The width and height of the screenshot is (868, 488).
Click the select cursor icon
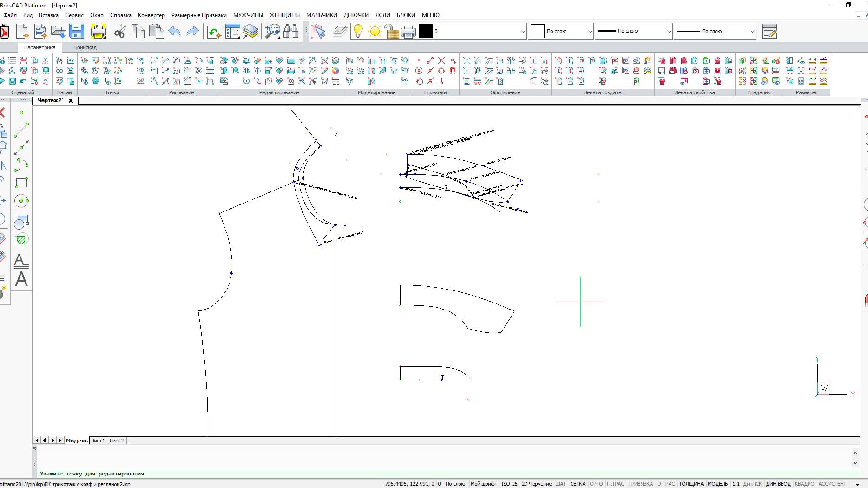pyautogui.click(x=318, y=31)
